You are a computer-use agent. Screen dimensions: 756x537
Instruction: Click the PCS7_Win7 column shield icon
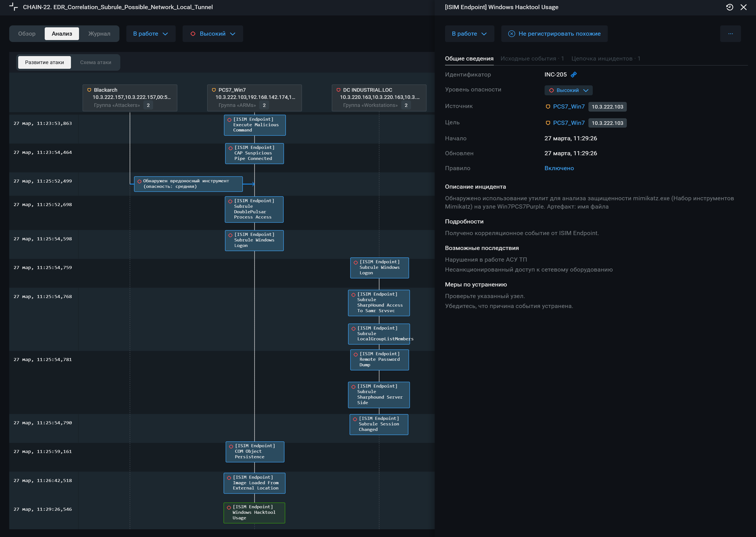(x=214, y=90)
